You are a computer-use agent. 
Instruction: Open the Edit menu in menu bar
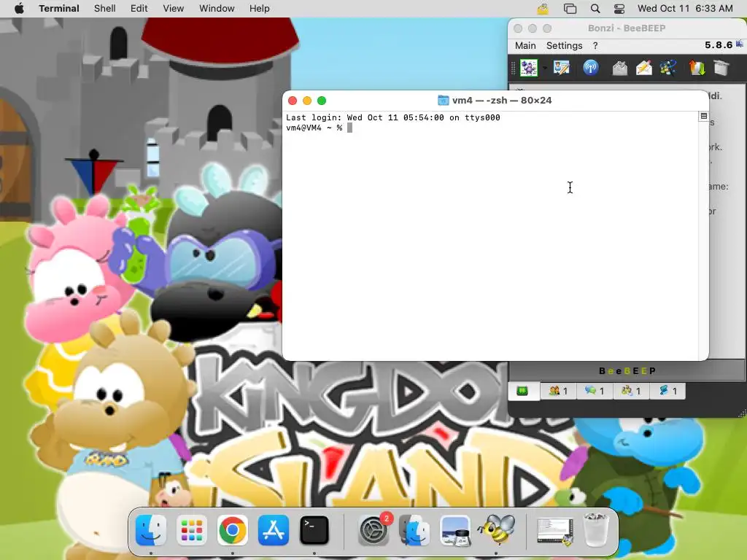139,9
